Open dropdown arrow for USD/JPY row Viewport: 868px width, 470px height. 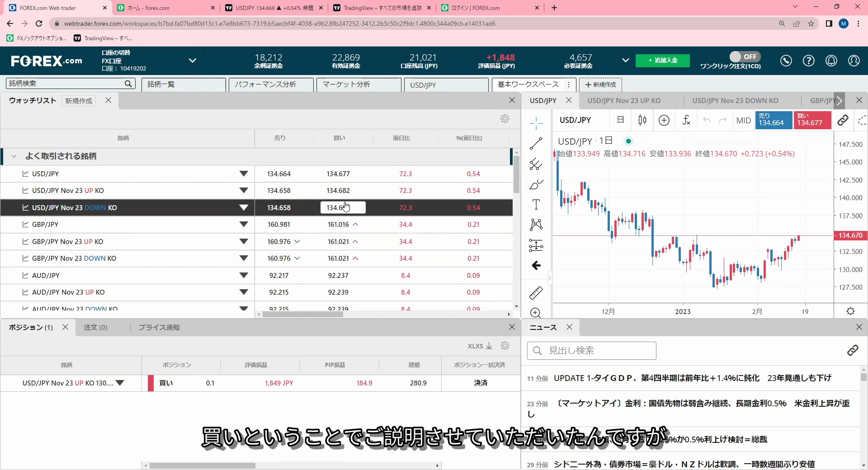coord(244,174)
